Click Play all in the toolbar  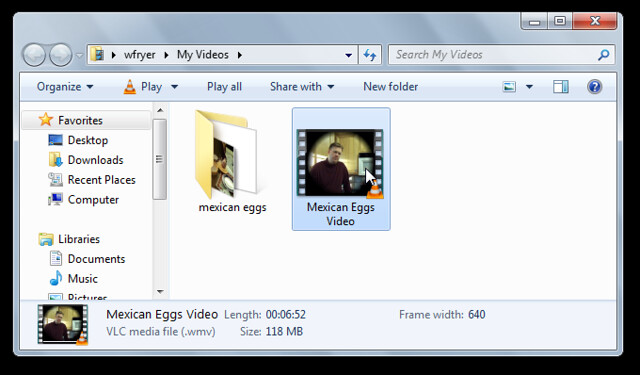(224, 87)
